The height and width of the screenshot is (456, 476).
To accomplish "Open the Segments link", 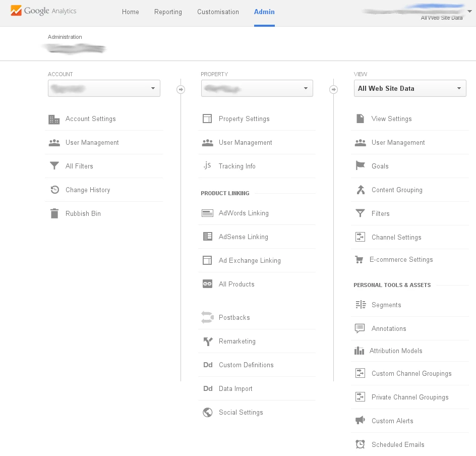I will click(386, 305).
